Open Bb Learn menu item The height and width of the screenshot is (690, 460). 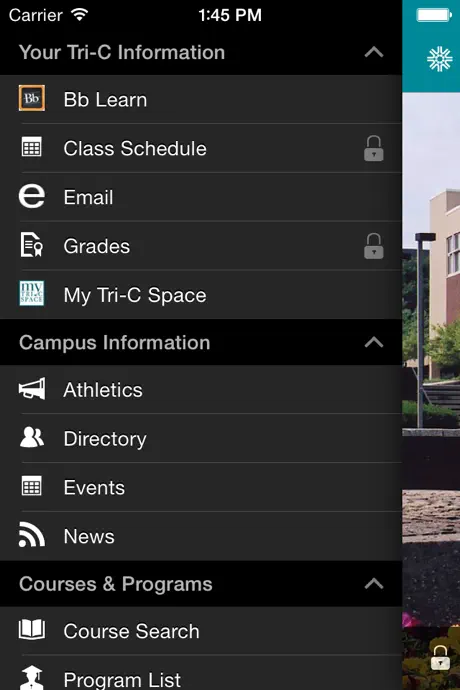point(201,99)
